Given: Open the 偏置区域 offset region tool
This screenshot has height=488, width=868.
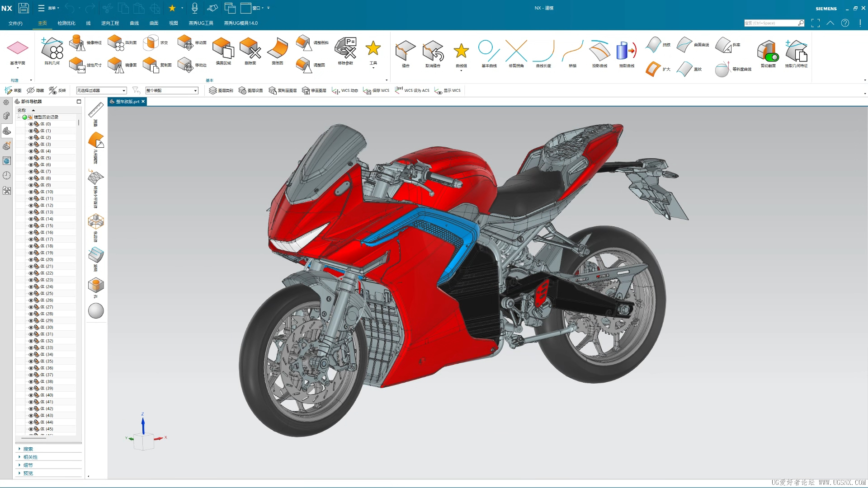Looking at the screenshot, I should [x=223, y=49].
